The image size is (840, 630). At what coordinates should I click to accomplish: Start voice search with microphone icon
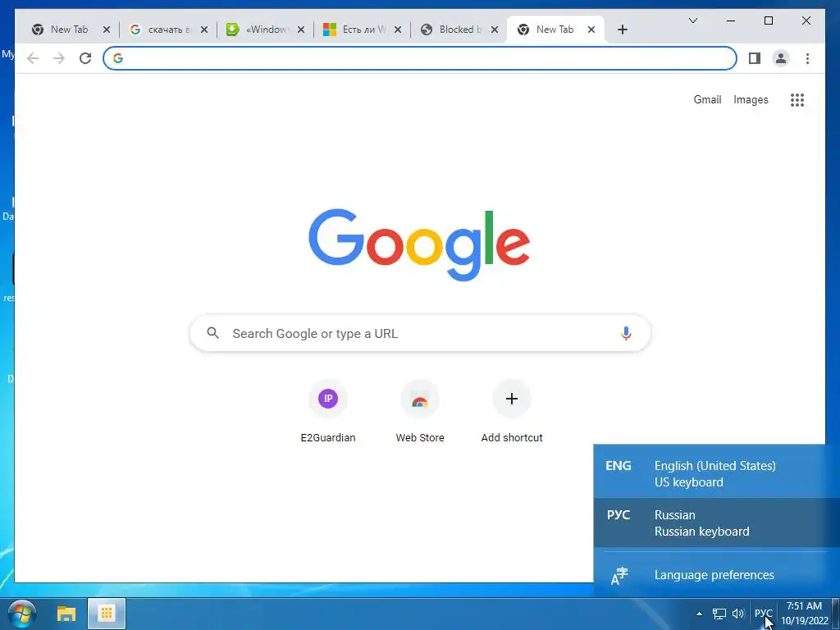pyautogui.click(x=626, y=333)
